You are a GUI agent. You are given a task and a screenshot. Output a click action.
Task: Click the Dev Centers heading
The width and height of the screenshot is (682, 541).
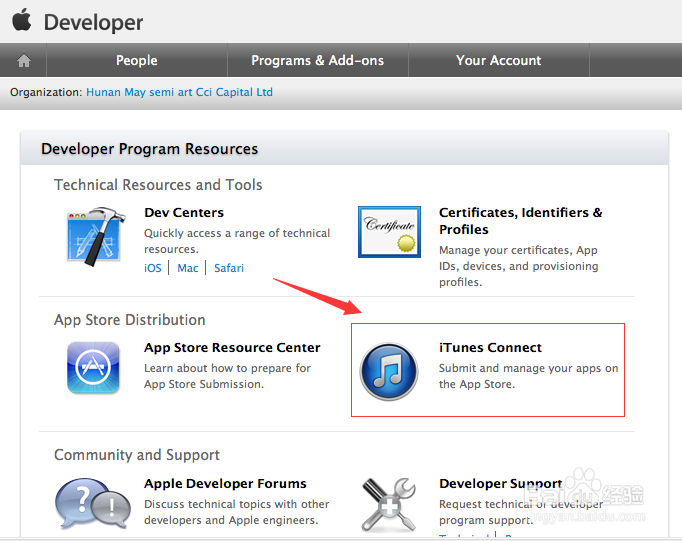[x=184, y=213]
